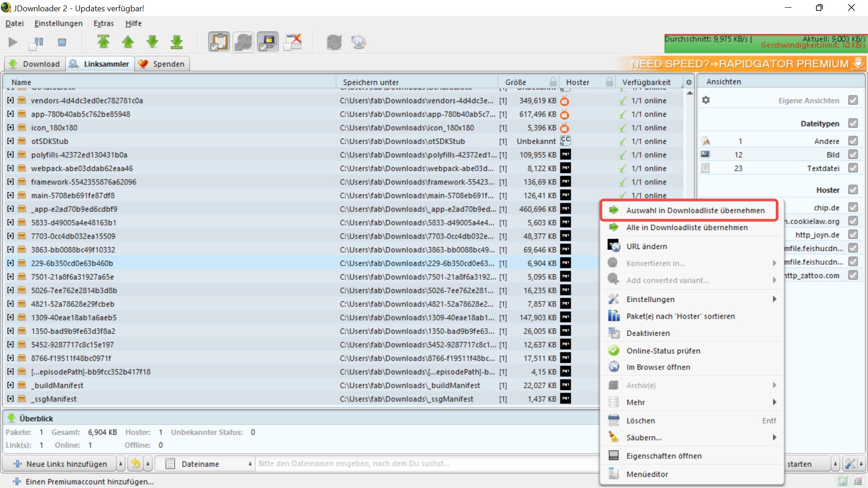Select Eigenschaften öffnen in context menu
868x488 pixels.
tap(692, 456)
